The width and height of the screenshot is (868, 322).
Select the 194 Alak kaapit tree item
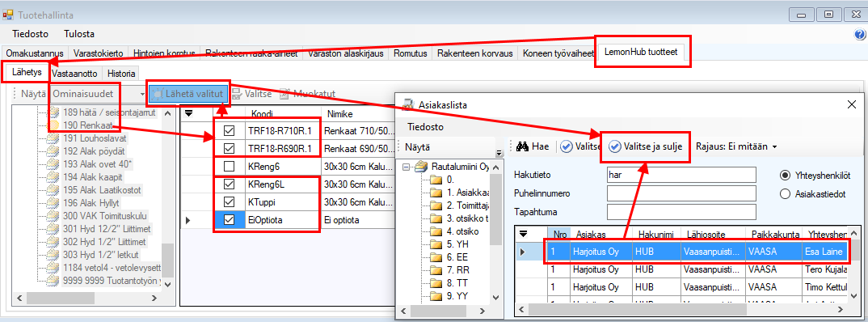point(92,177)
